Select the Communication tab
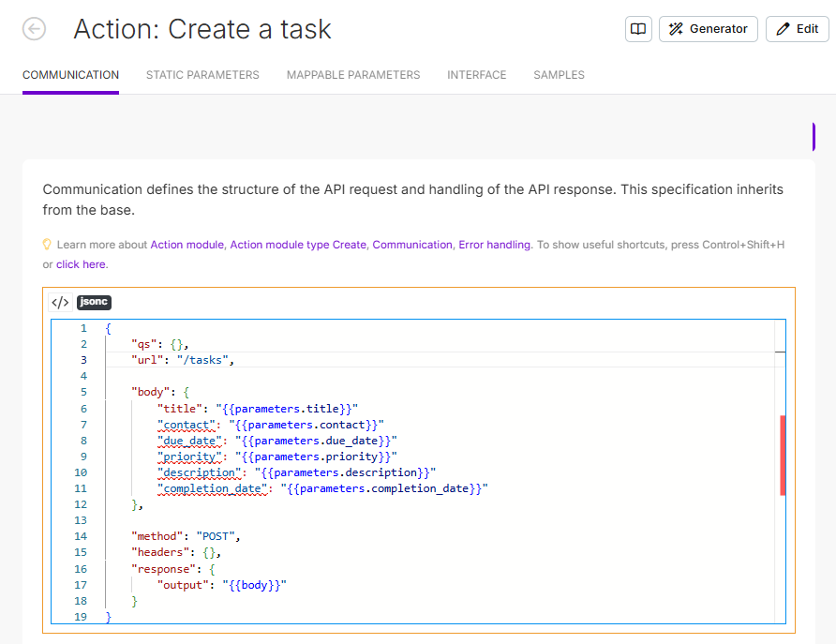This screenshot has height=644, width=836. click(x=70, y=75)
